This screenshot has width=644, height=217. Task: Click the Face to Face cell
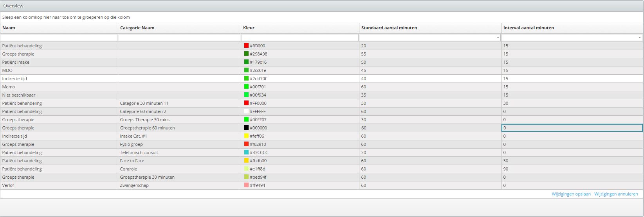point(179,161)
